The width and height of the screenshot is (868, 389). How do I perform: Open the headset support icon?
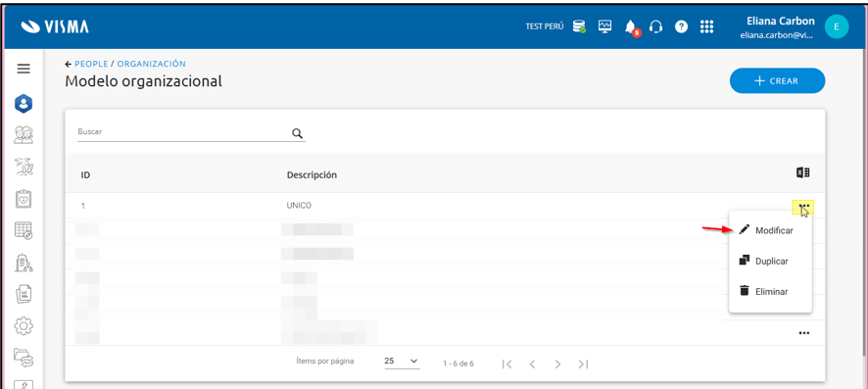point(656,26)
